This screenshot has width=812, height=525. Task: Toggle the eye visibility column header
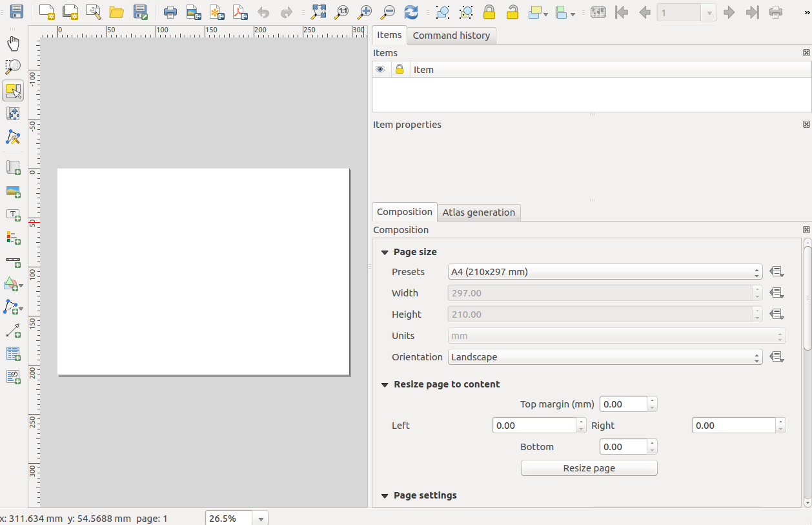[x=381, y=70]
